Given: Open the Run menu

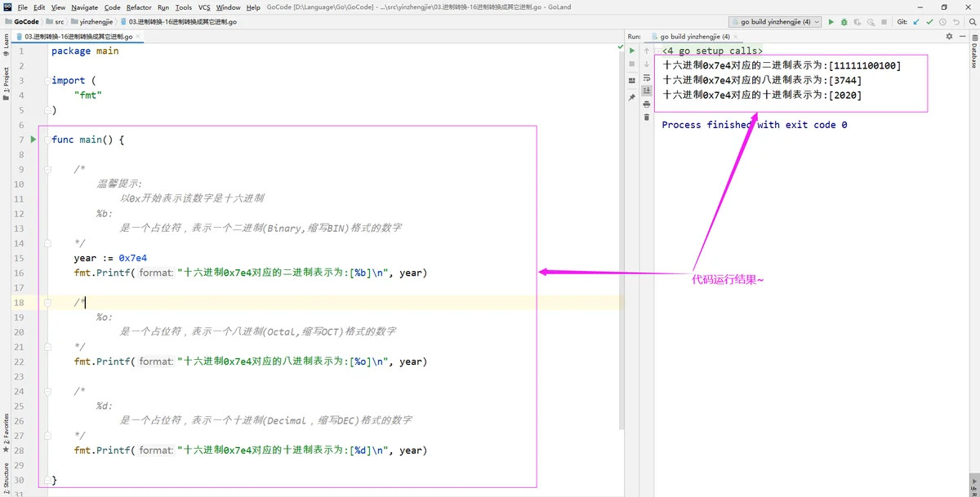Looking at the screenshot, I should (x=163, y=7).
